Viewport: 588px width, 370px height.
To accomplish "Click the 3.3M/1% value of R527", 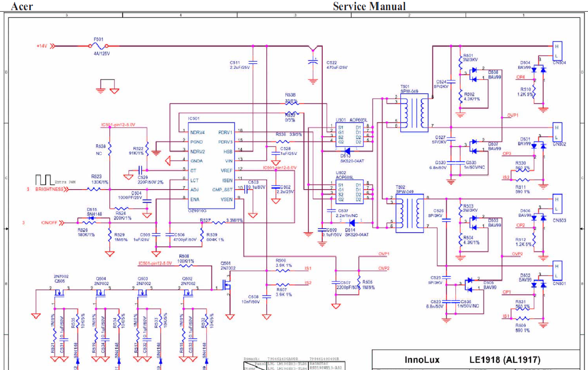I will tap(234, 220).
